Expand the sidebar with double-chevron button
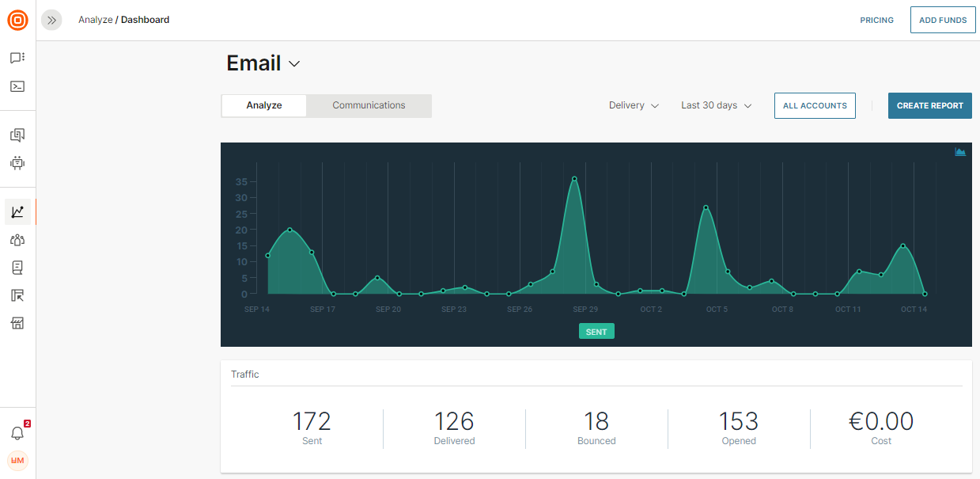Image resolution: width=980 pixels, height=479 pixels. coord(51,21)
